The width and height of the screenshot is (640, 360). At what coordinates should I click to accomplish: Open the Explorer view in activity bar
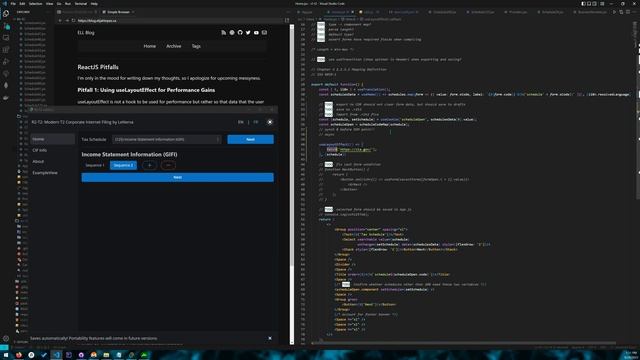click(6, 14)
